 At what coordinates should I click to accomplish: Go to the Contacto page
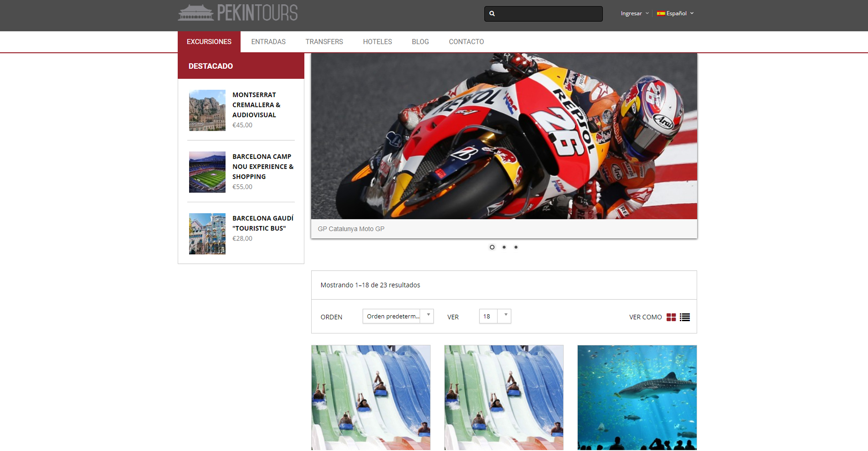466,41
